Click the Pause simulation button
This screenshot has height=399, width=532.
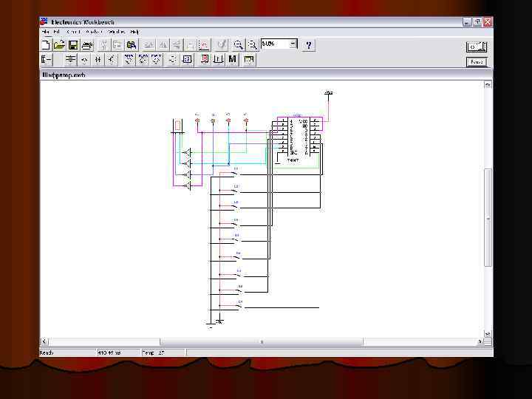[x=477, y=62]
